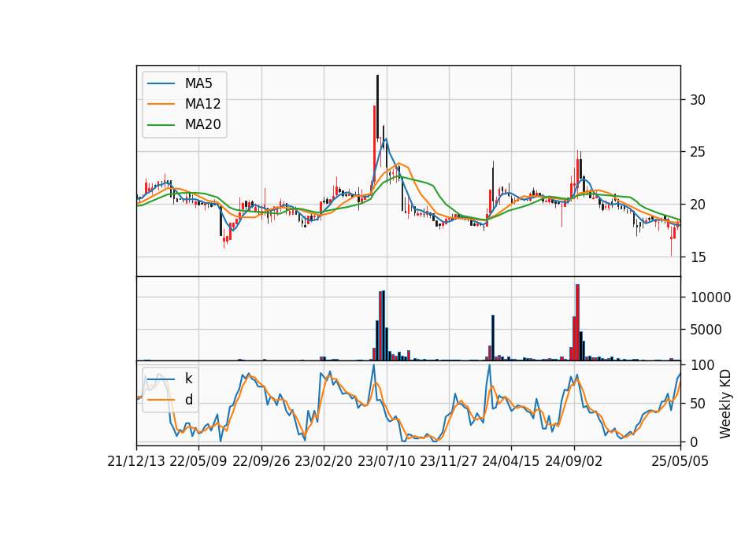This screenshot has width=756, height=543.
Task: Click the MA20 legend entry
Action: tap(183, 124)
